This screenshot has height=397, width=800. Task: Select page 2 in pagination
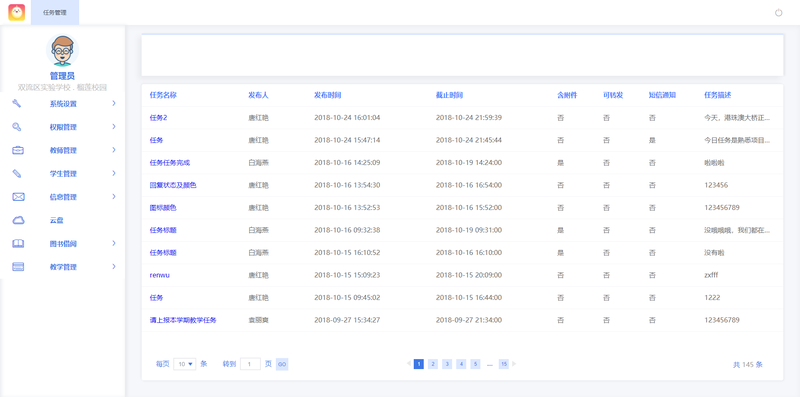click(x=433, y=364)
